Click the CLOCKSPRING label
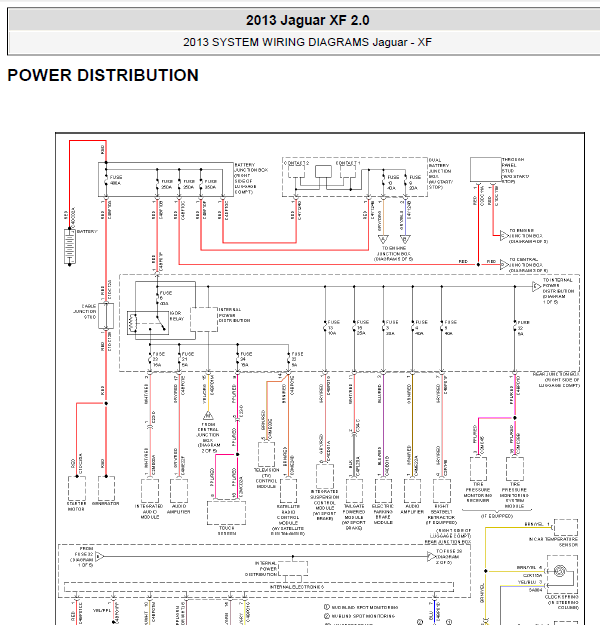Image resolution: width=600 pixels, height=625 pixels. click(563, 602)
